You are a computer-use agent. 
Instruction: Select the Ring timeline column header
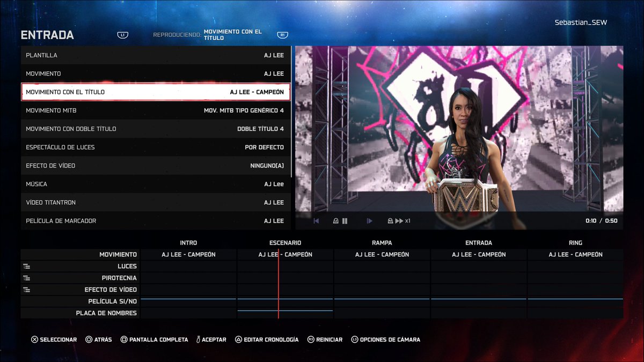(575, 243)
